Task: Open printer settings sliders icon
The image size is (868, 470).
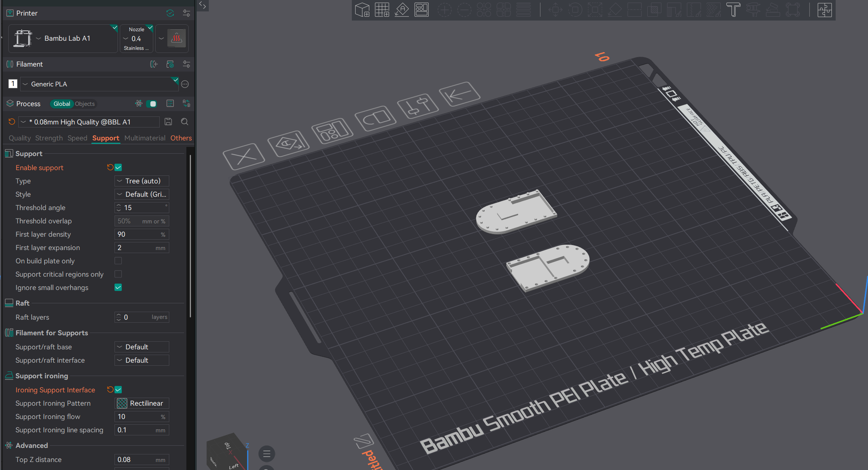Action: coord(186,13)
